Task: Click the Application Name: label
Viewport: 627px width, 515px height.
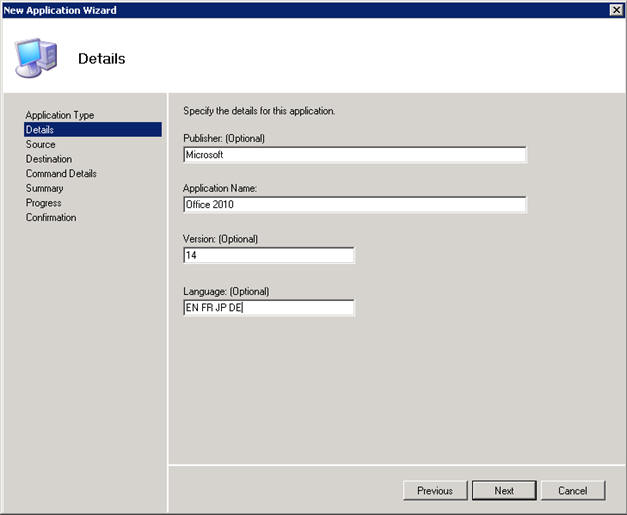Action: [220, 188]
